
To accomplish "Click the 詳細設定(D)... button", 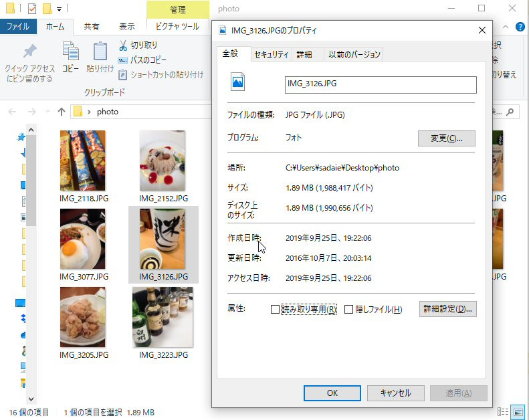I will (x=447, y=309).
